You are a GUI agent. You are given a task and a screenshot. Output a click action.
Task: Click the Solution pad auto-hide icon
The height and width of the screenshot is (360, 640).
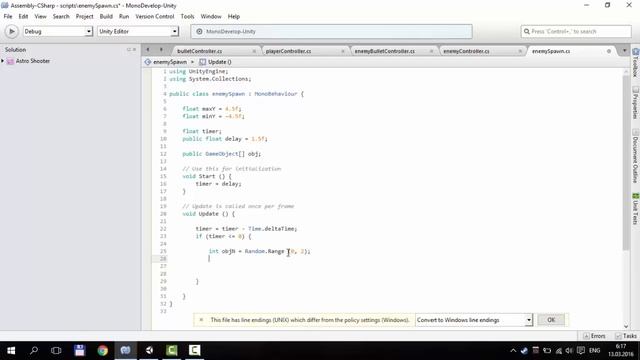coord(129,49)
